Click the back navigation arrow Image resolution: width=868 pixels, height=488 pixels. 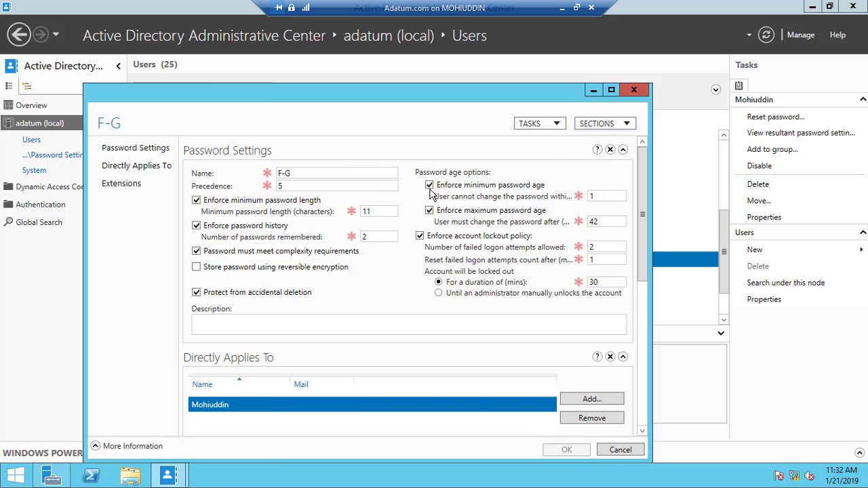coord(19,35)
